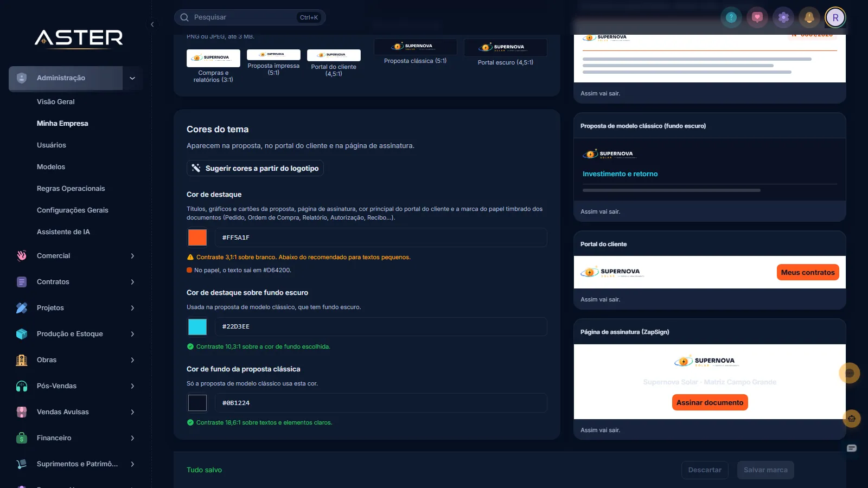Viewport: 868px width, 488px height.
Task: Click the #0B1224 hex input field
Action: pyautogui.click(x=381, y=403)
